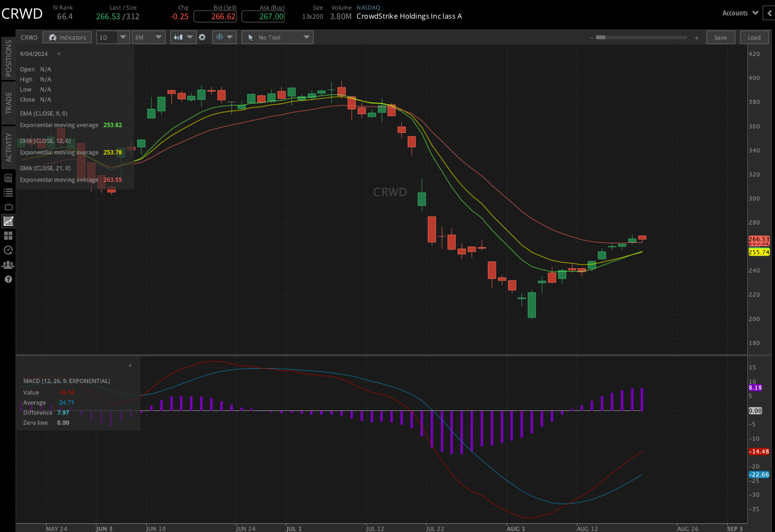Click the widgets grid icon in the sidebar
Screen dimensions: 775x532
pos(8,235)
